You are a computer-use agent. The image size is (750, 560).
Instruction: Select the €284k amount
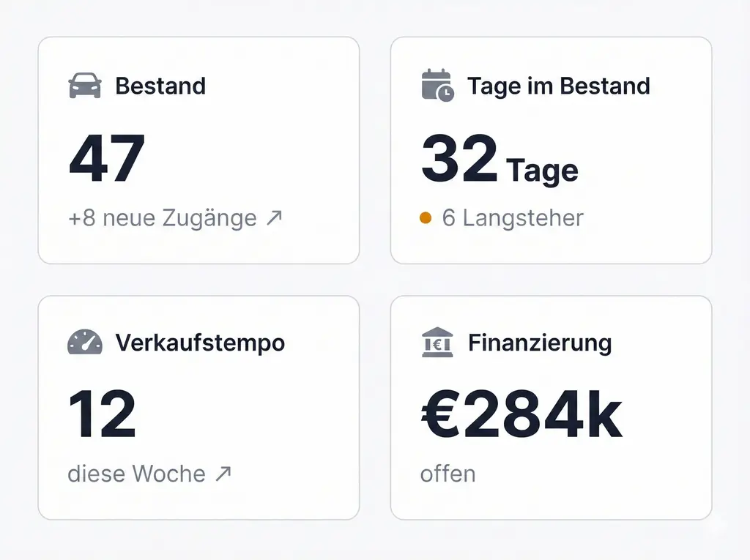click(521, 414)
